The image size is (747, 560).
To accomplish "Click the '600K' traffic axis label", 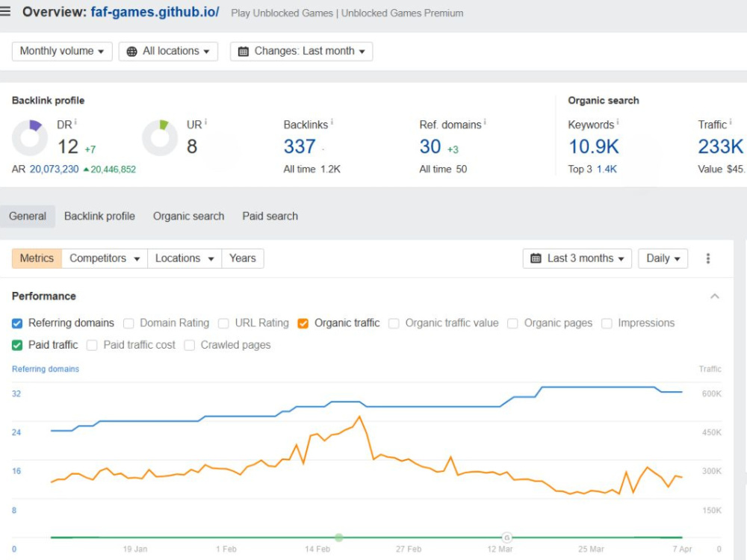I will [x=712, y=393].
